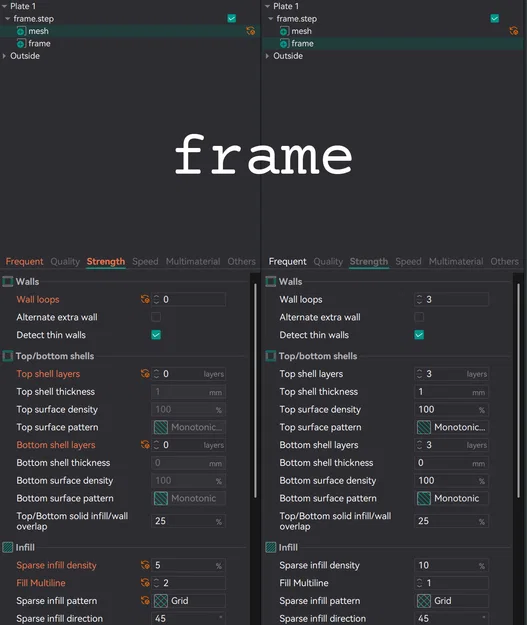Select mesh row in left tree
The height and width of the screenshot is (625, 527).
(x=130, y=31)
